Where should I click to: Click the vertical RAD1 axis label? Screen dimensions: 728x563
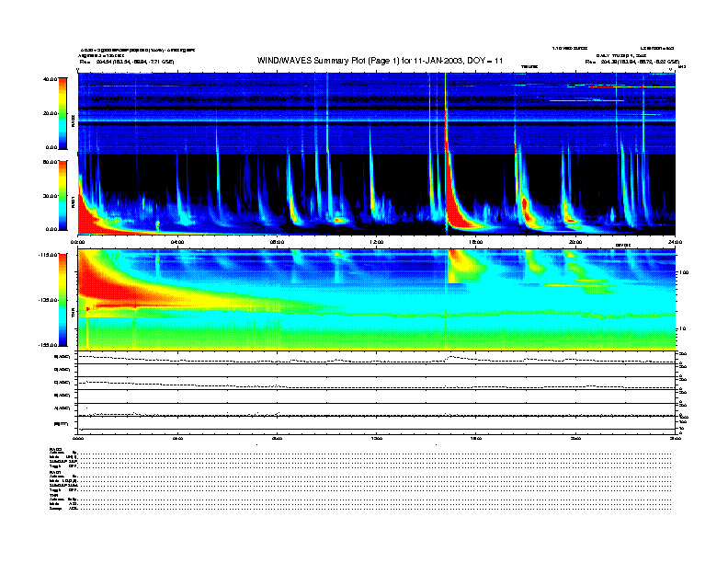[x=73, y=202]
